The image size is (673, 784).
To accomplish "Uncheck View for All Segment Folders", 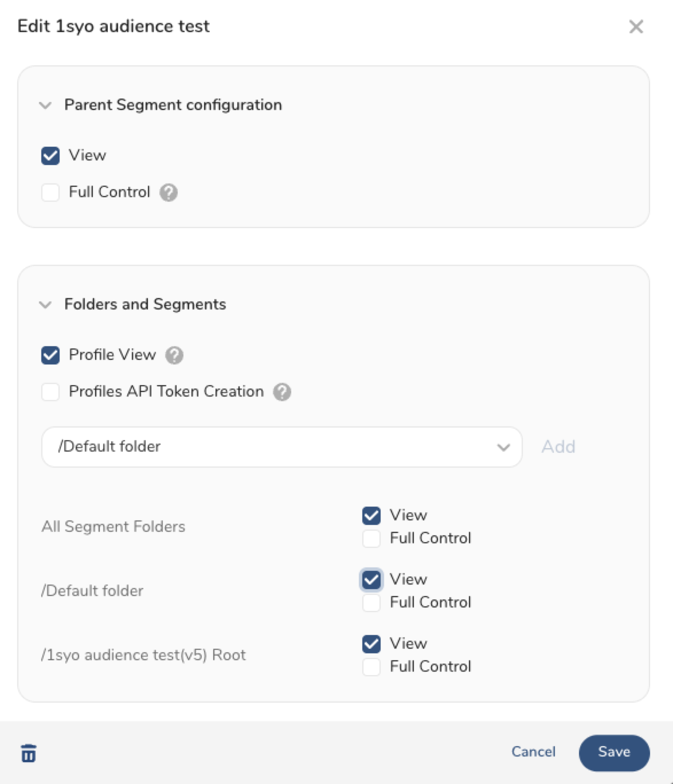I will [371, 516].
